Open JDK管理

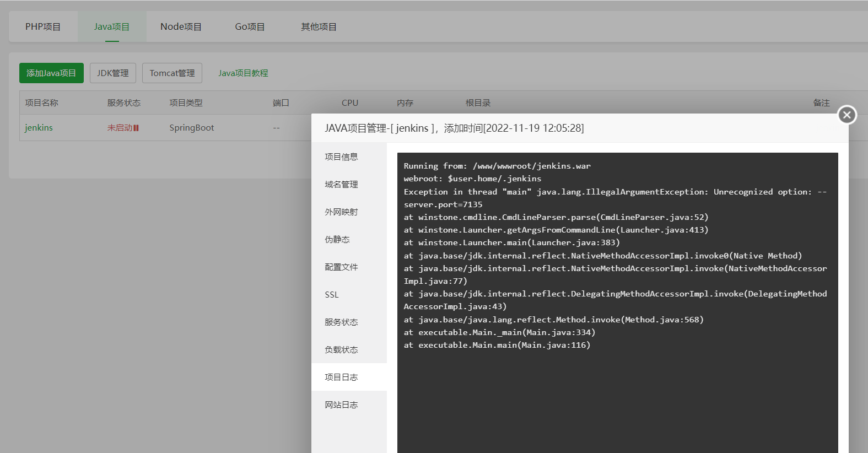coord(113,73)
